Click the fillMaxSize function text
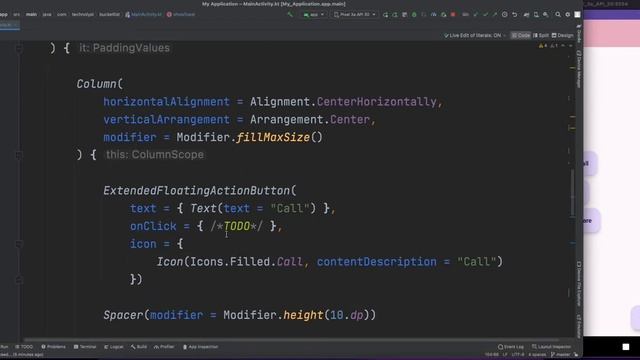The image size is (640, 360). point(273,138)
